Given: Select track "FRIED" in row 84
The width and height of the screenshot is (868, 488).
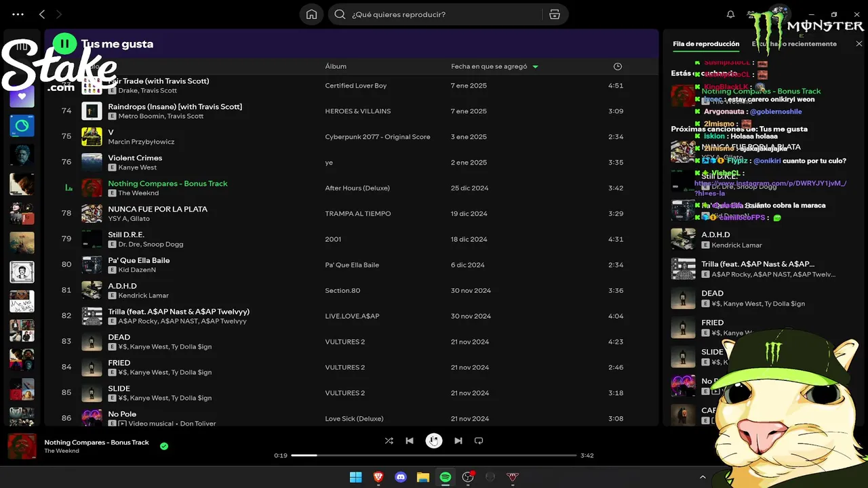Looking at the screenshot, I should point(119,363).
